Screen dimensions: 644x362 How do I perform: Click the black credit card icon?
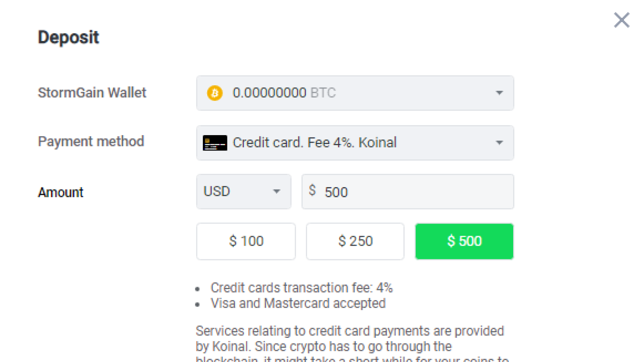click(x=215, y=143)
